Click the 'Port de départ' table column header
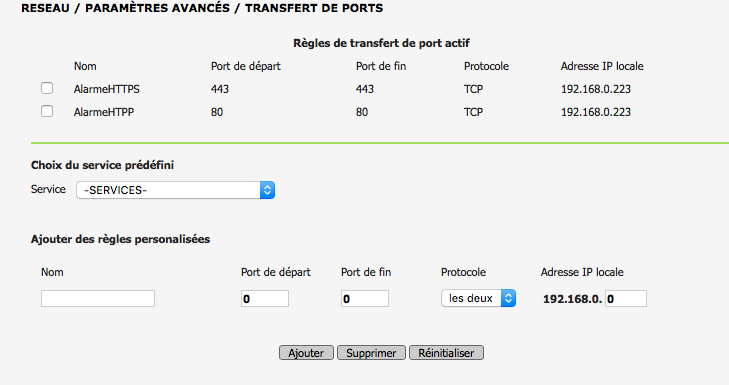The height and width of the screenshot is (385, 729). [x=246, y=66]
